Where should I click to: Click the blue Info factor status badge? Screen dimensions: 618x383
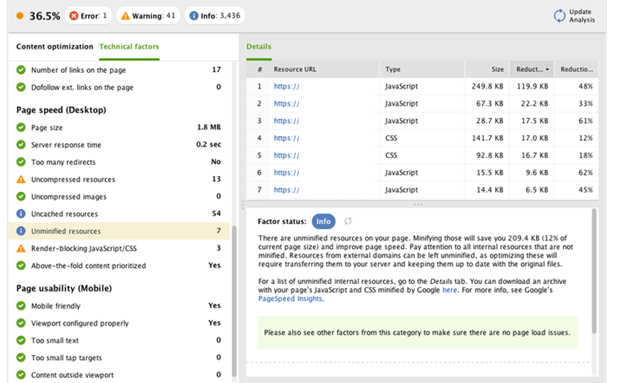tap(324, 221)
